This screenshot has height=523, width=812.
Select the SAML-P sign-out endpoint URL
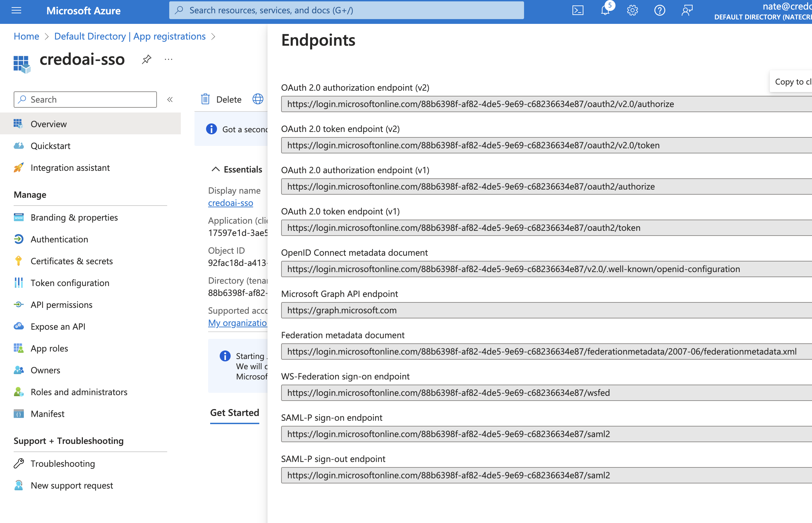tap(547, 475)
